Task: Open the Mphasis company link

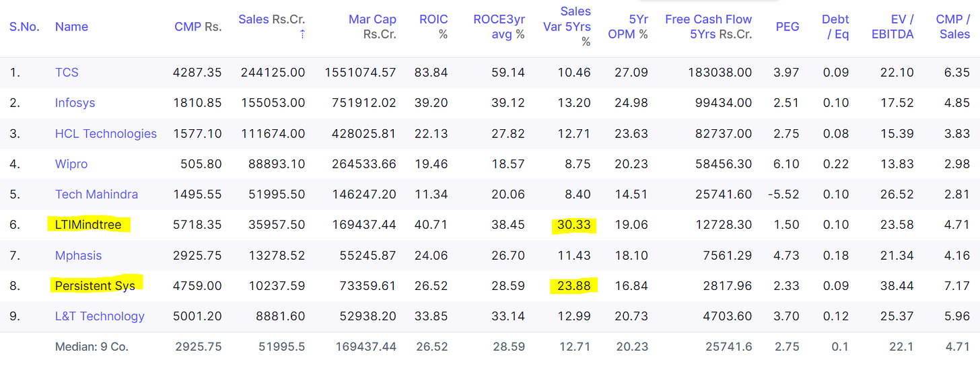Action: point(78,256)
